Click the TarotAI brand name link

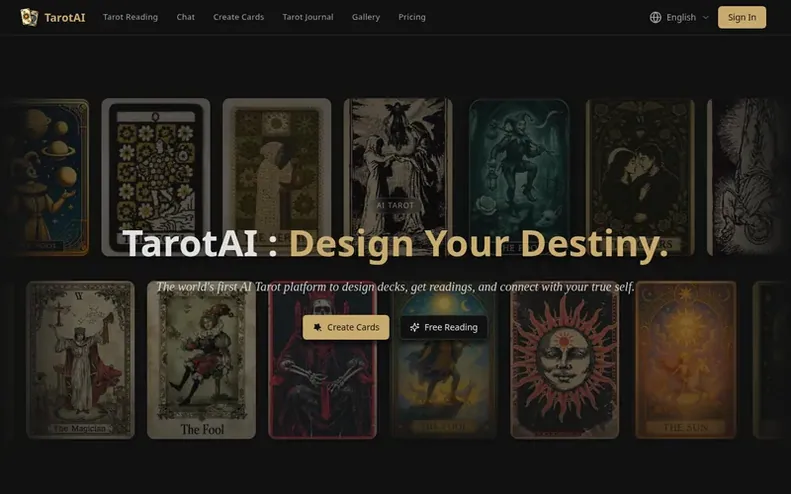click(x=65, y=18)
